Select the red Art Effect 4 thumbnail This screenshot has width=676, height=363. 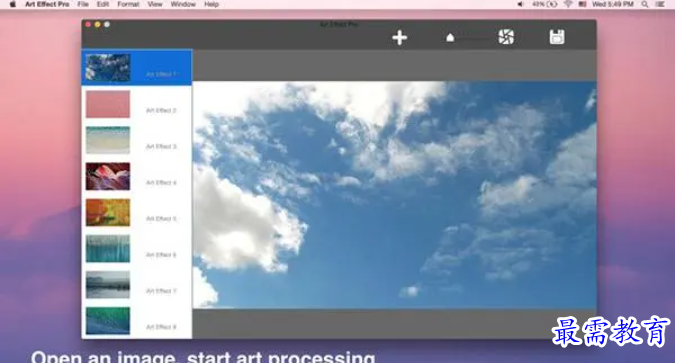(x=108, y=176)
